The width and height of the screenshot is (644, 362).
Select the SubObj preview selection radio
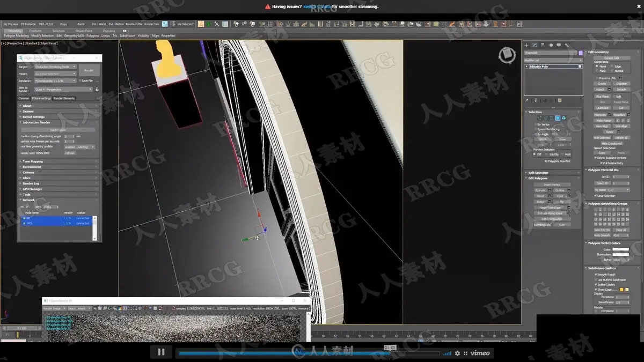coord(546,154)
